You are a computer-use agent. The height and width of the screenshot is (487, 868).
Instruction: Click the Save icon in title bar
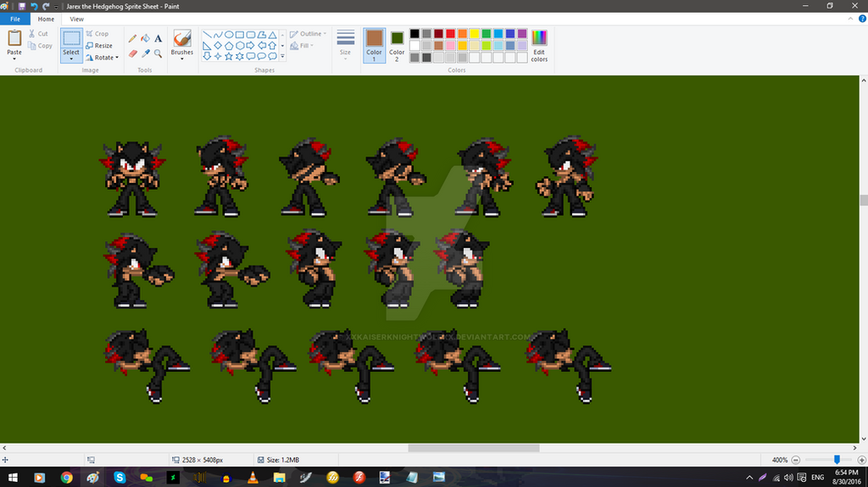[21, 6]
